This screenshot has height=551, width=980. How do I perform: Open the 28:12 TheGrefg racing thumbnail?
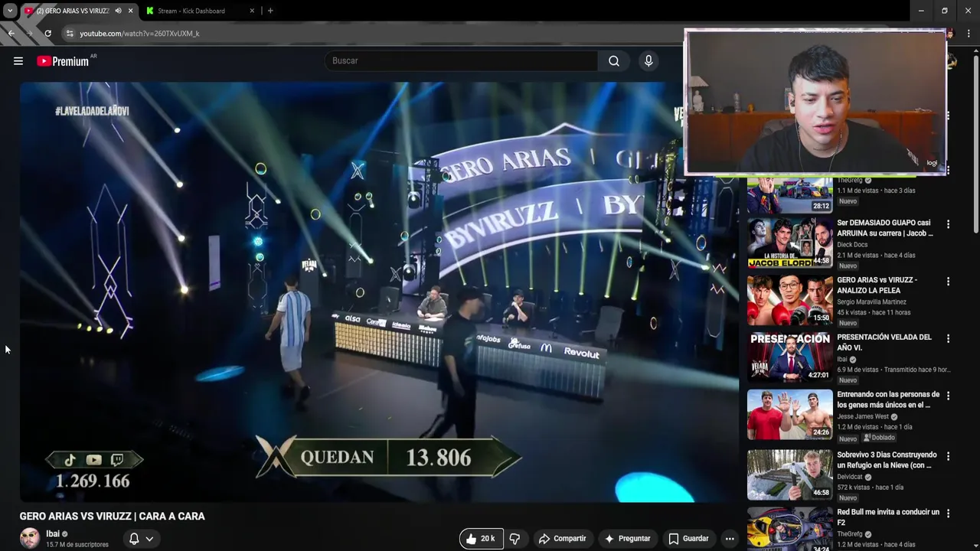[x=789, y=194]
